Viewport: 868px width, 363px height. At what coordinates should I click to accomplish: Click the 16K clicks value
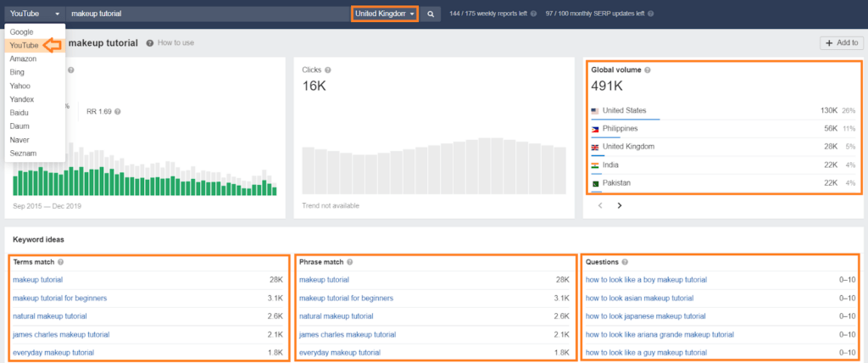tap(314, 86)
